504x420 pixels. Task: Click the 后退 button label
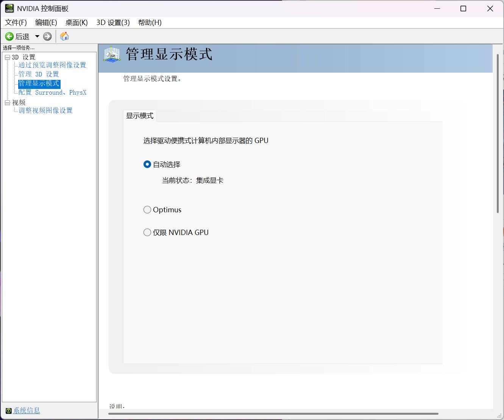[x=22, y=36]
